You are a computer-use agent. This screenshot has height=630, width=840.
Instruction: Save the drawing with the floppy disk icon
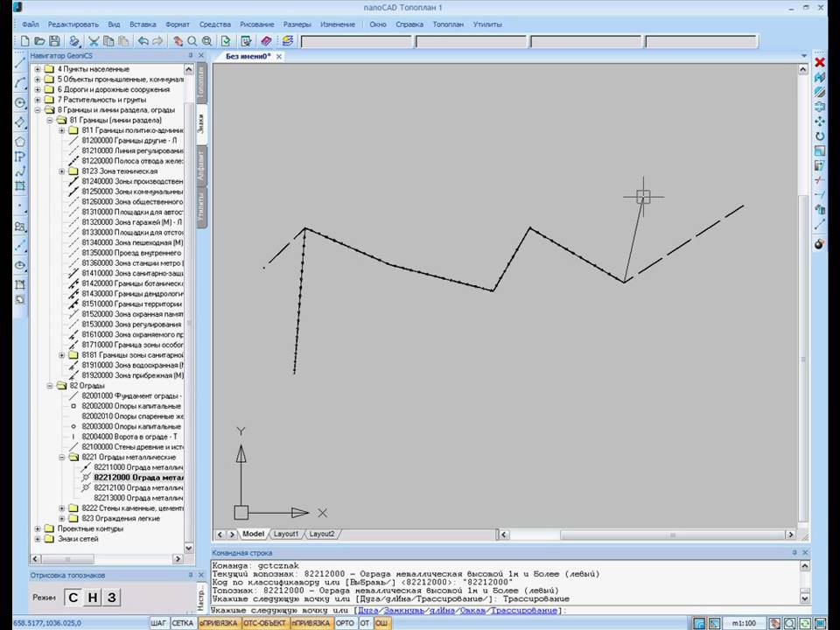pos(54,41)
